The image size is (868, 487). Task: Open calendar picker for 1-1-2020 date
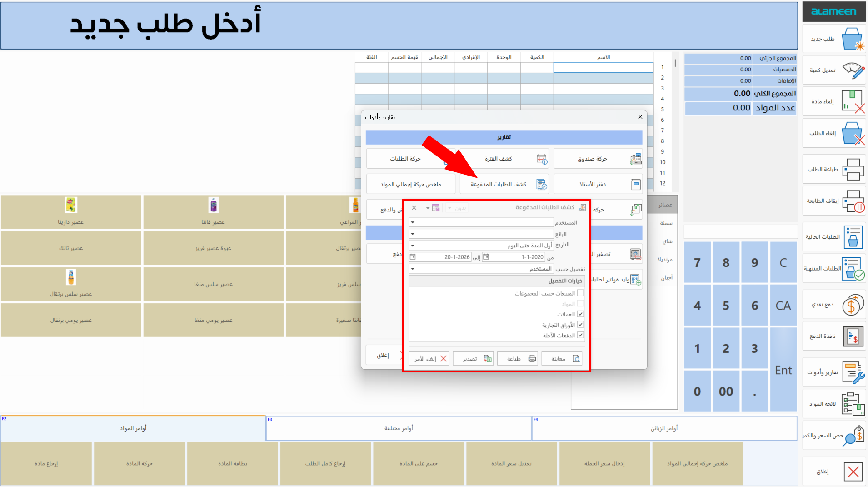pos(486,257)
